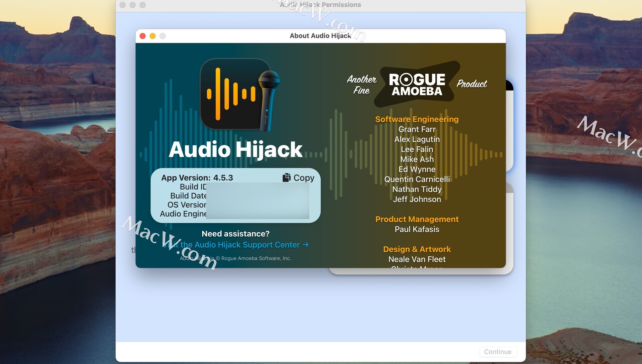Click the name 'Jeff Johnson'
Image resolution: width=642 pixels, height=364 pixels.
pyautogui.click(x=417, y=200)
